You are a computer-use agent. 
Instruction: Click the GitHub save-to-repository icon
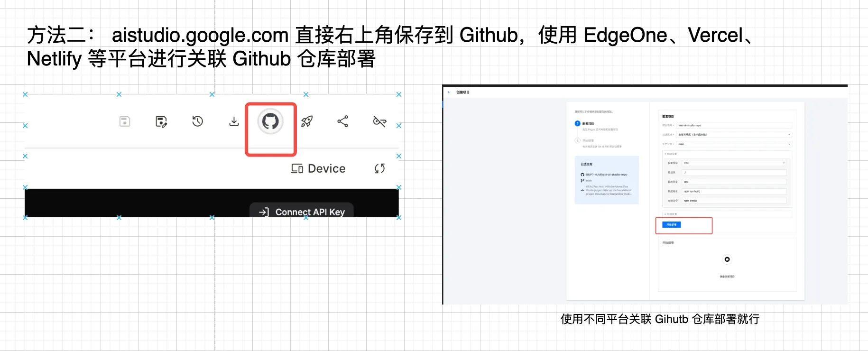click(270, 121)
